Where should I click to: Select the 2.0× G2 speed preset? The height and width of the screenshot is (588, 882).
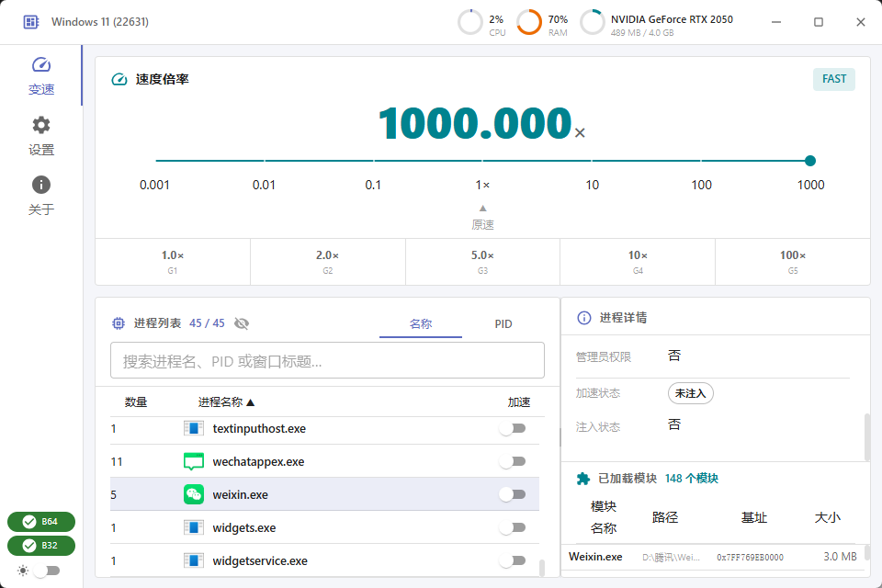tap(327, 262)
